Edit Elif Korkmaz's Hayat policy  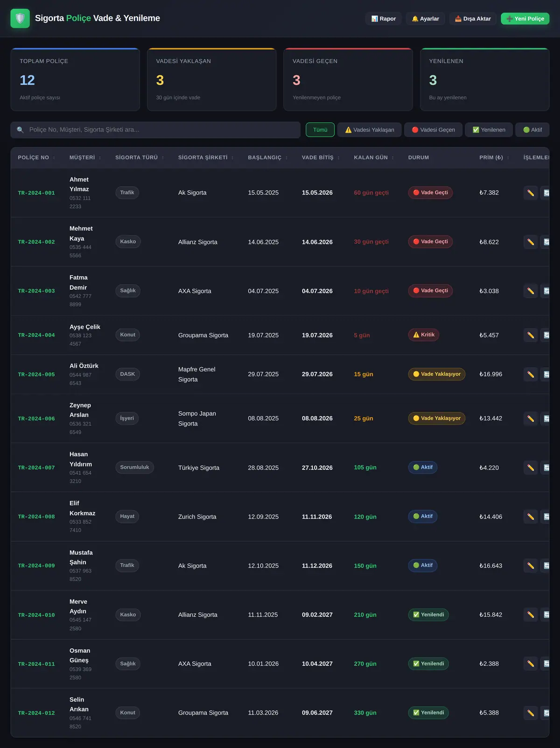[531, 517]
